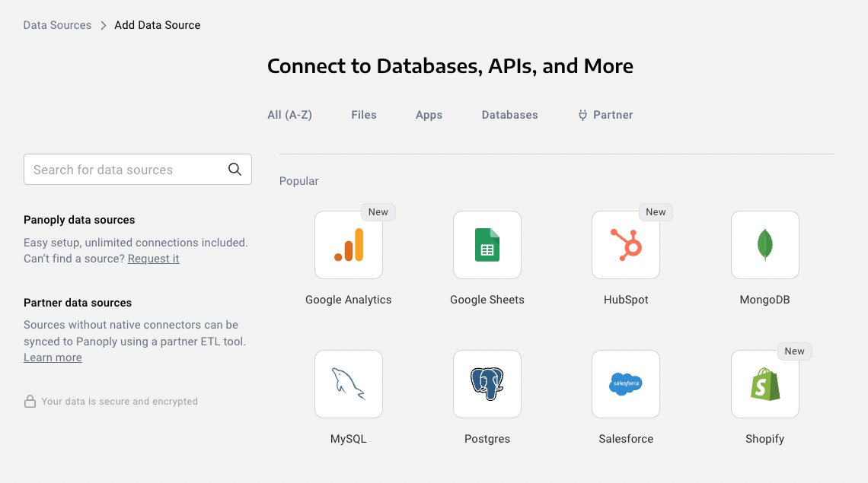
Task: Click the magnifying glass search icon
Action: tap(235, 170)
